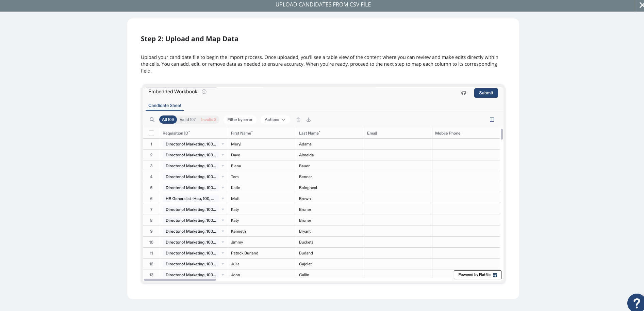Click the Flatfile logo icon
Viewport: 644px width, 311px height.
(x=495, y=275)
